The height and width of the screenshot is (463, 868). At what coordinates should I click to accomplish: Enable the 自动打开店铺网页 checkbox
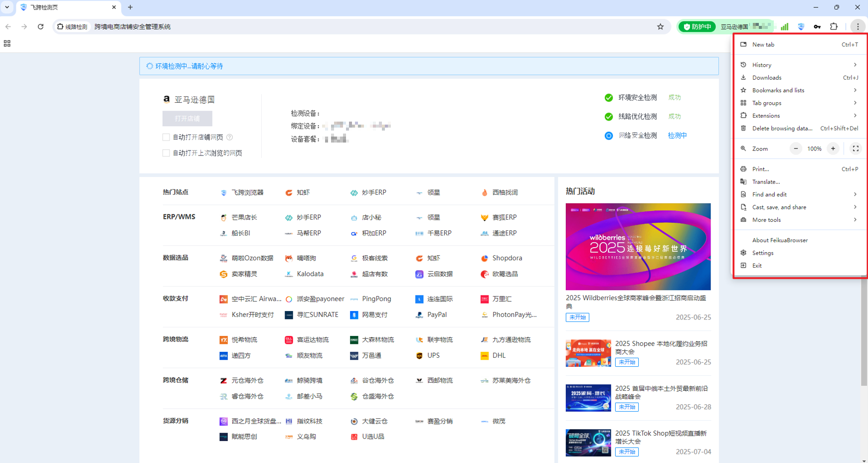click(x=166, y=137)
